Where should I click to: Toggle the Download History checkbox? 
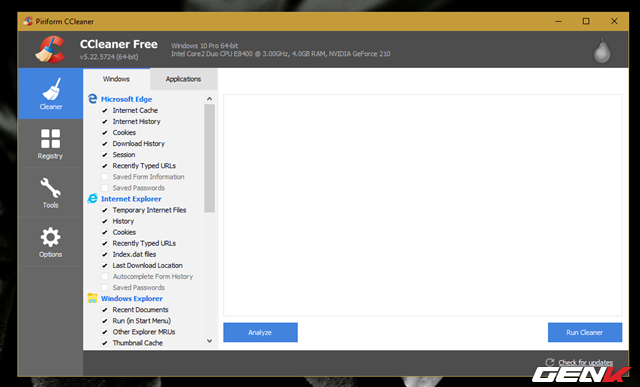click(105, 143)
